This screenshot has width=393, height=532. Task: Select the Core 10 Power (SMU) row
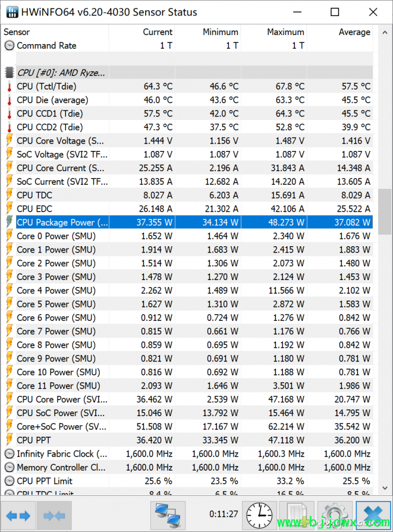point(187,372)
